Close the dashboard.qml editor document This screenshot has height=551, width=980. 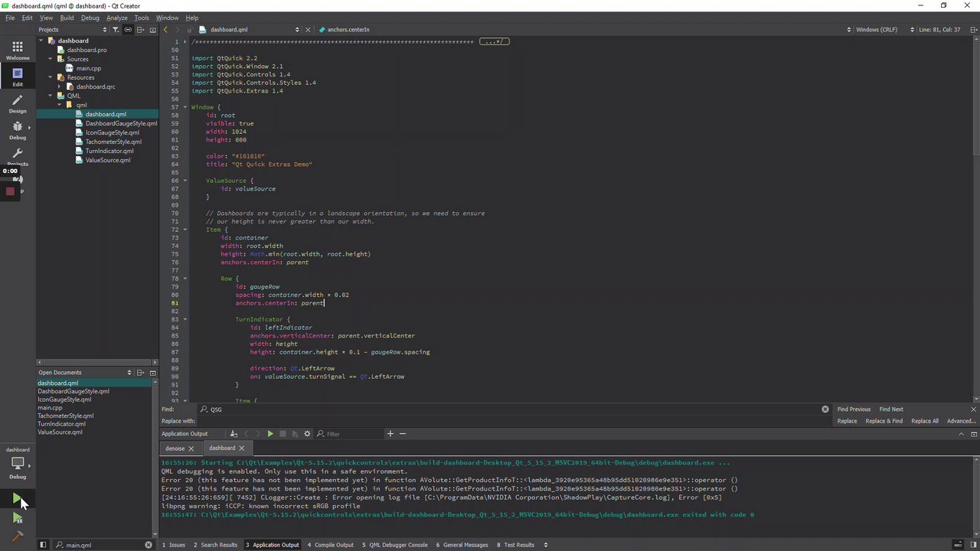pos(308,30)
